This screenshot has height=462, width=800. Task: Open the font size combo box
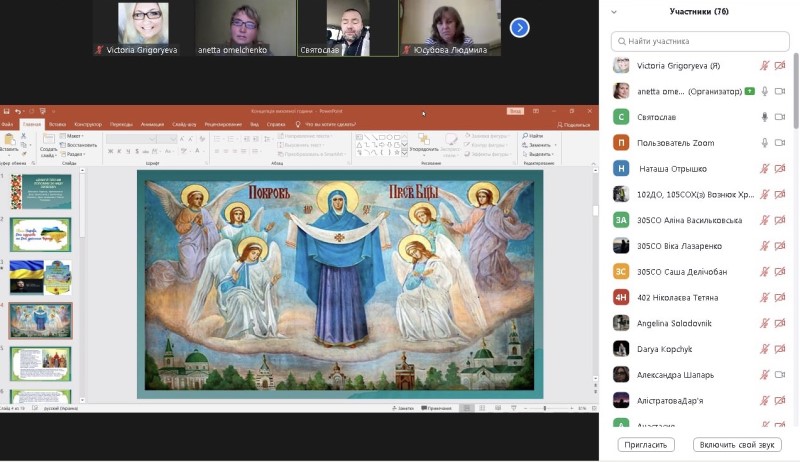click(x=167, y=139)
